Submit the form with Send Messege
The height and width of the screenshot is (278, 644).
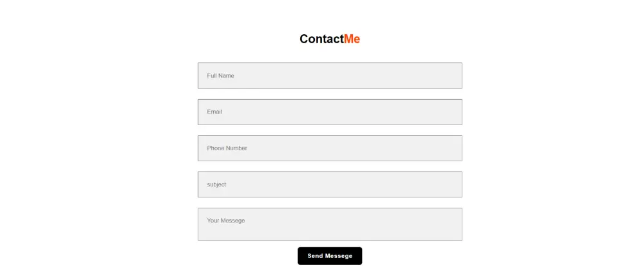click(330, 256)
